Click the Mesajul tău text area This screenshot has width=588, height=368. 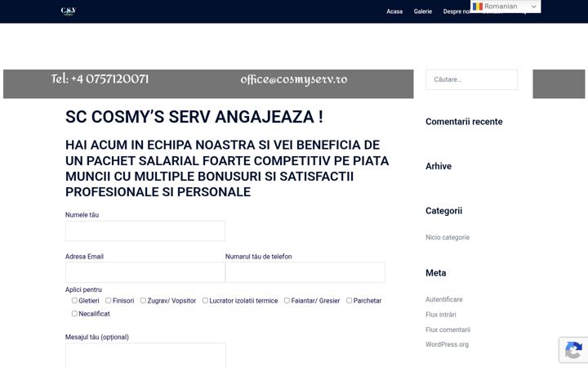145,355
